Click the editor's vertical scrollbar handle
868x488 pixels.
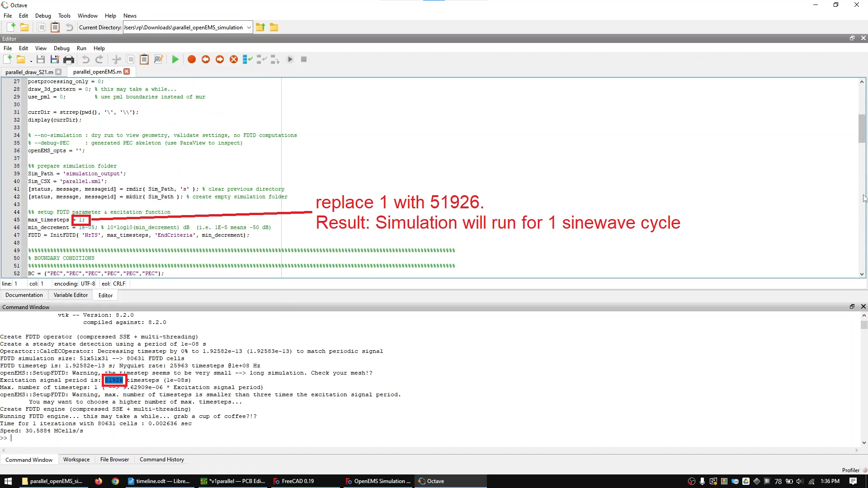(862, 128)
